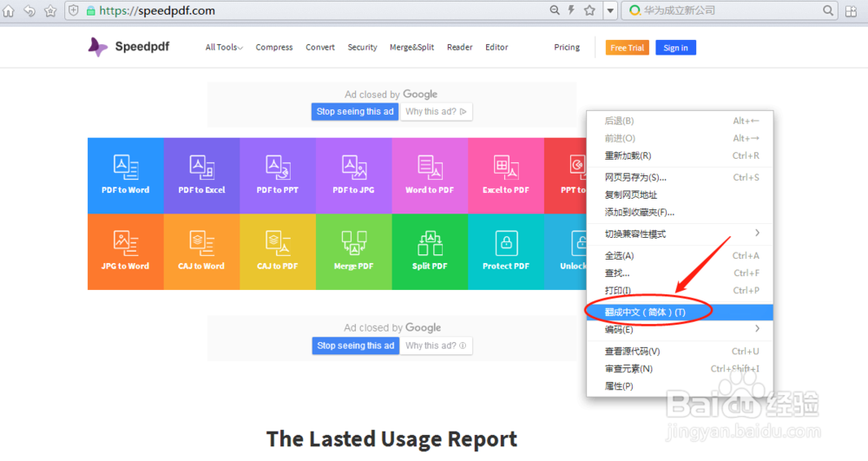Select 重新加载(R) in the context menu
Image resolution: width=868 pixels, height=461 pixels.
click(680, 155)
